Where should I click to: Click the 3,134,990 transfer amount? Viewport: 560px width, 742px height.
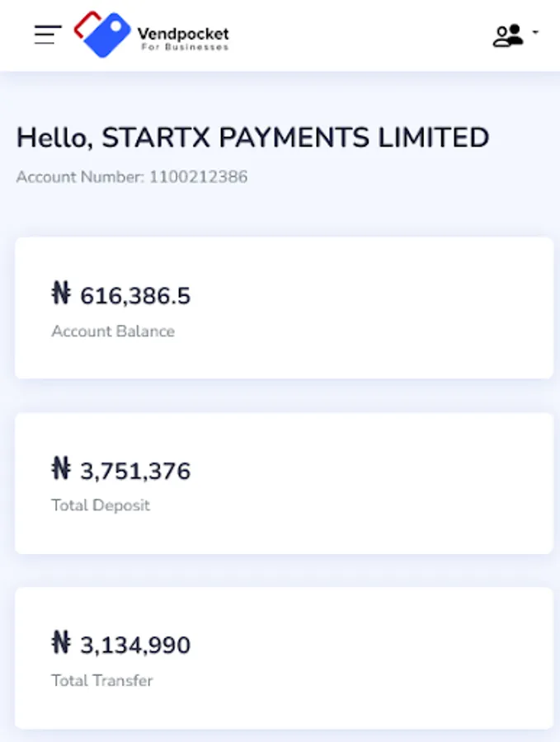coord(135,645)
